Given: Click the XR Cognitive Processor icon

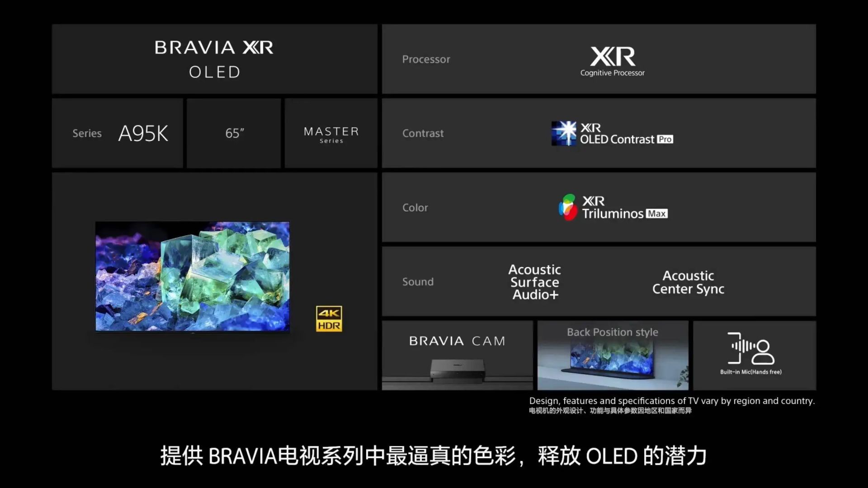Looking at the screenshot, I should (x=612, y=58).
